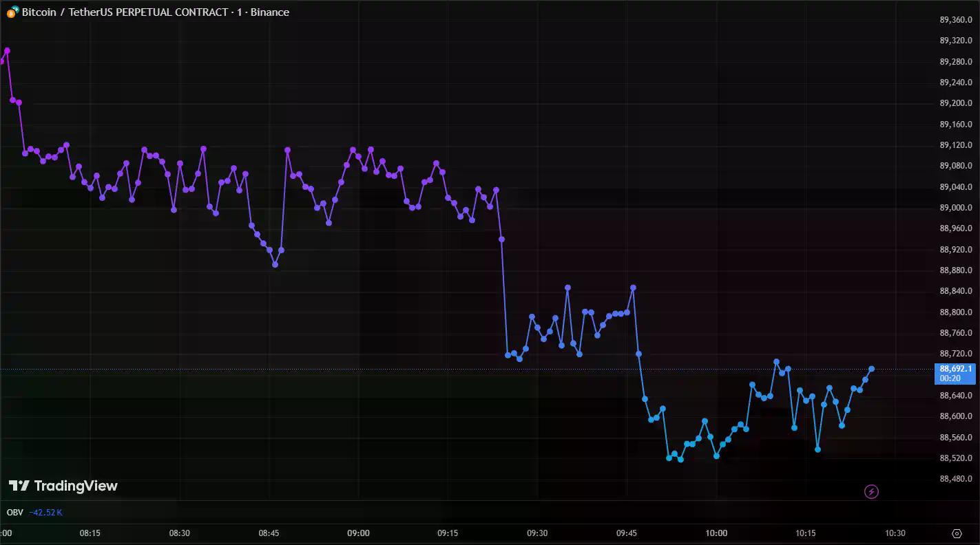This screenshot has width=980, height=545.
Task: Click the 88,800.0 price scale label
Action: click(956, 312)
